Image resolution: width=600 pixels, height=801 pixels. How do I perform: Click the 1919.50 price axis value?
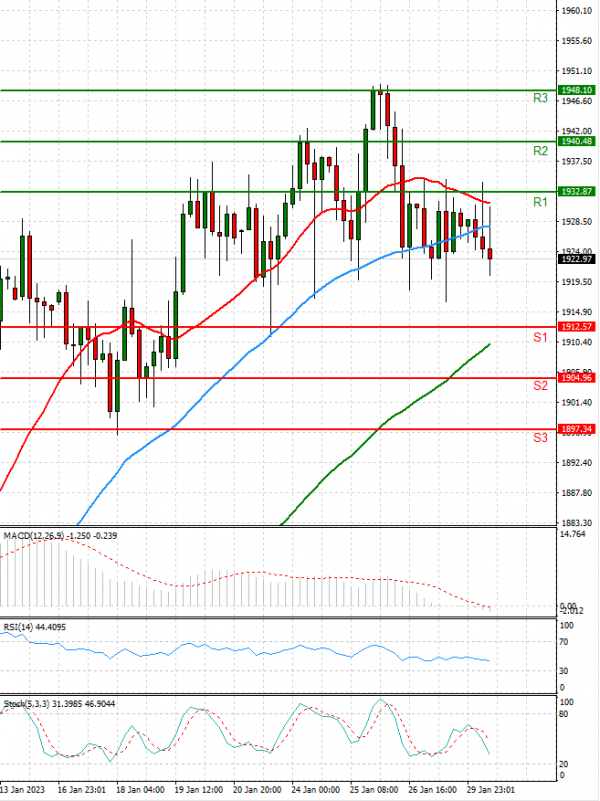point(577,282)
